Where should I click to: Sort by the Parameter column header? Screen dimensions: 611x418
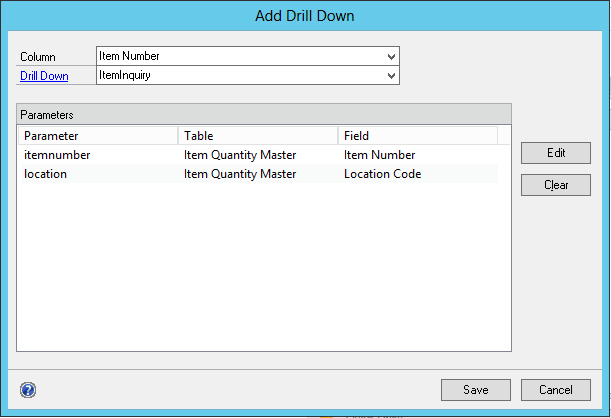coord(98,136)
